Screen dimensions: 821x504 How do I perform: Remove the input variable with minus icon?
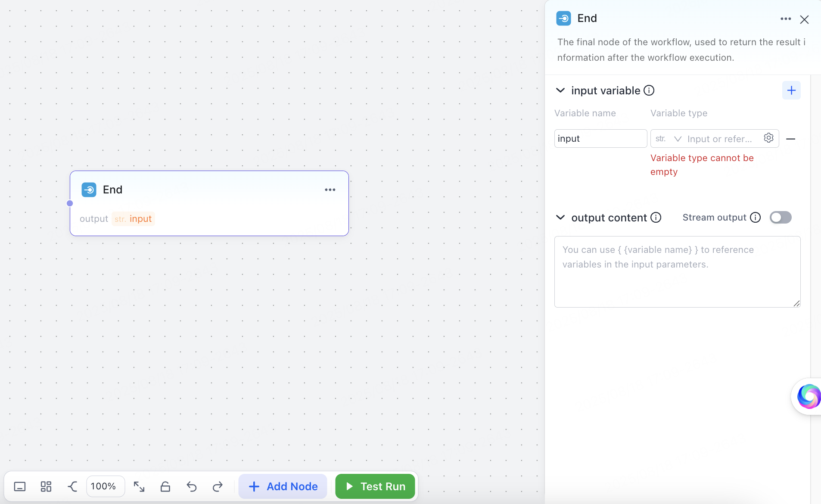[791, 139]
